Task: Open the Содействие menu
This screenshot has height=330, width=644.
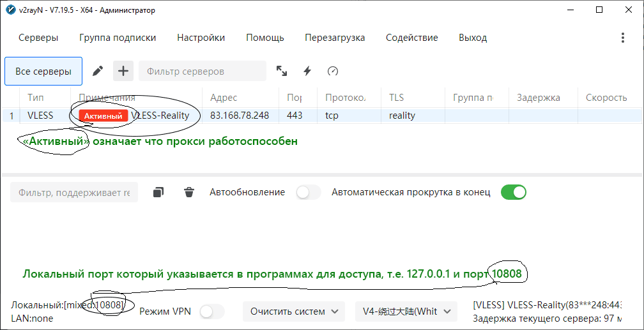Action: [x=411, y=38]
